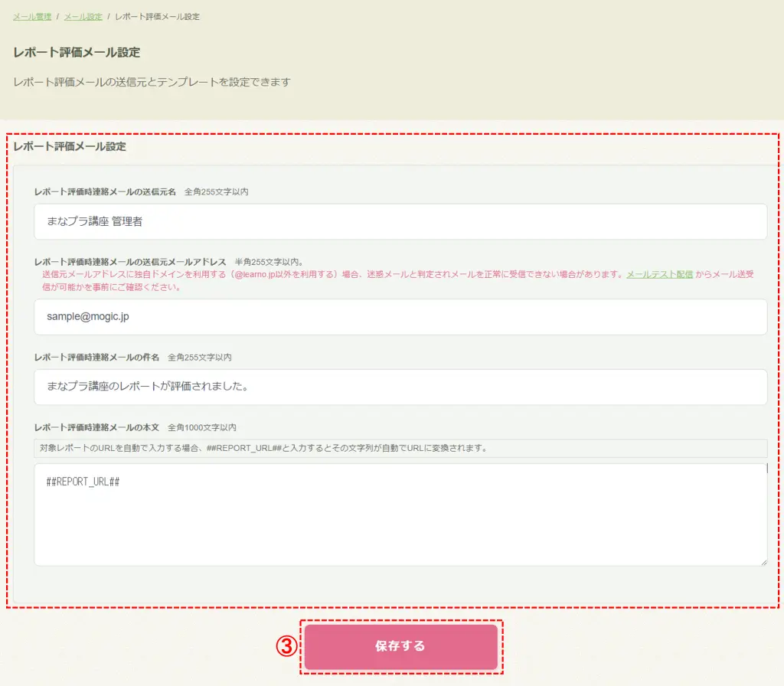
Task: Click the textarea resize handle corner
Action: [x=763, y=563]
